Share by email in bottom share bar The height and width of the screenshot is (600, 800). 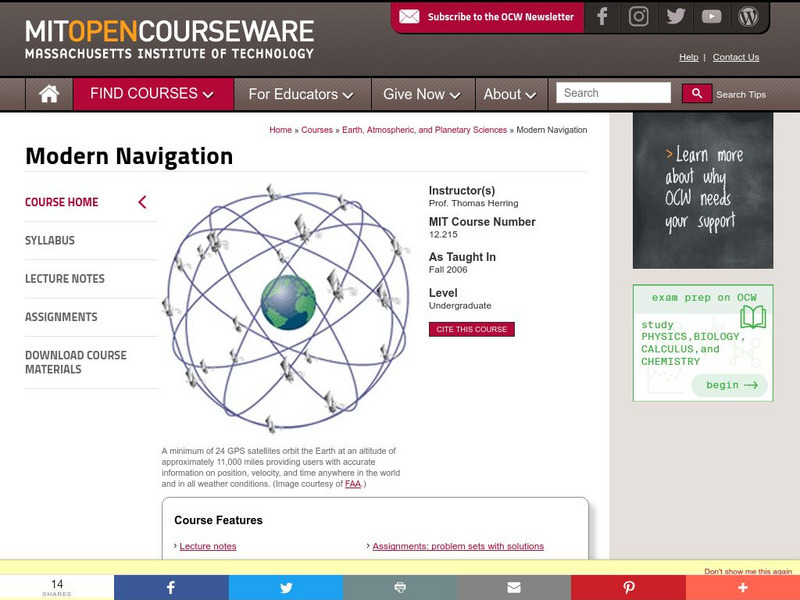(514, 587)
